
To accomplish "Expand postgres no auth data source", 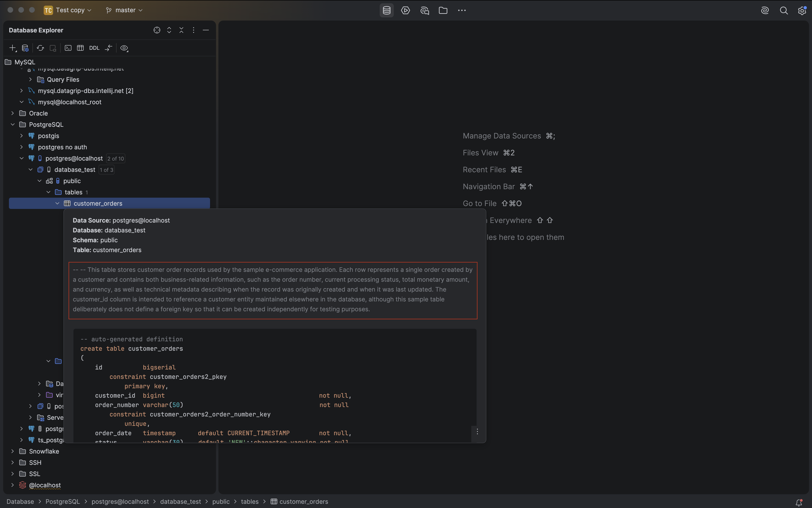I will [x=22, y=147].
